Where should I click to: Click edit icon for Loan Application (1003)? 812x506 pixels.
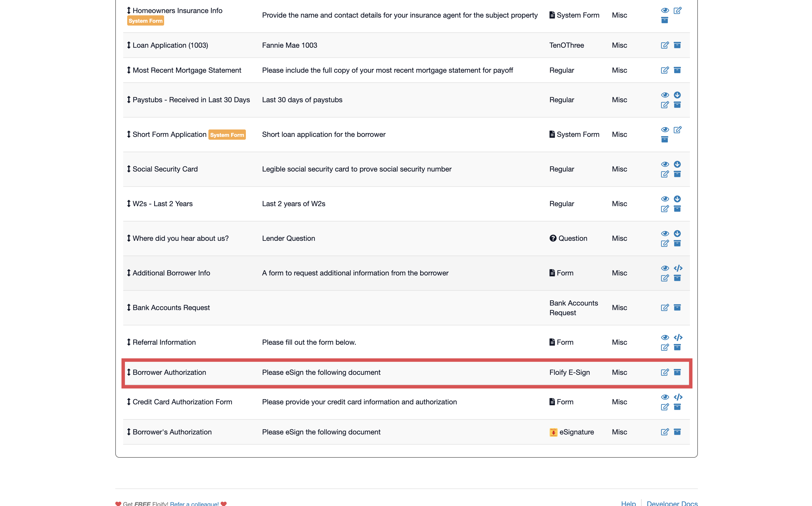664,45
